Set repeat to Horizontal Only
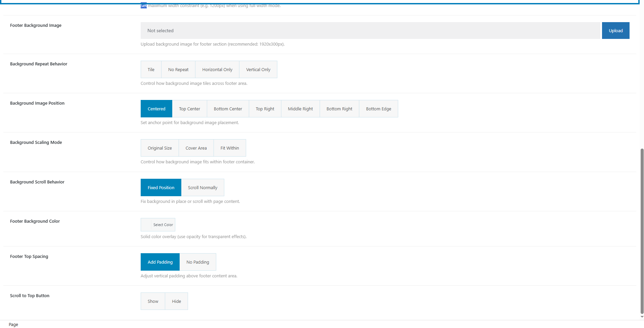 [x=217, y=69]
